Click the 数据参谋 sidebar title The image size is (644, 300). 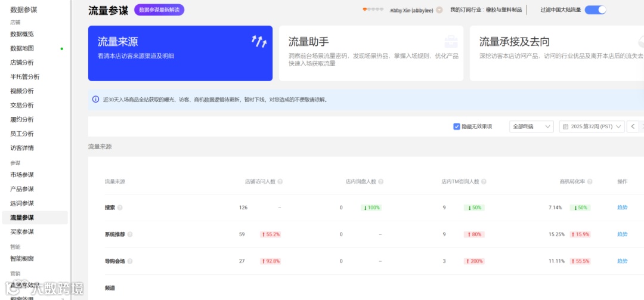(23, 10)
